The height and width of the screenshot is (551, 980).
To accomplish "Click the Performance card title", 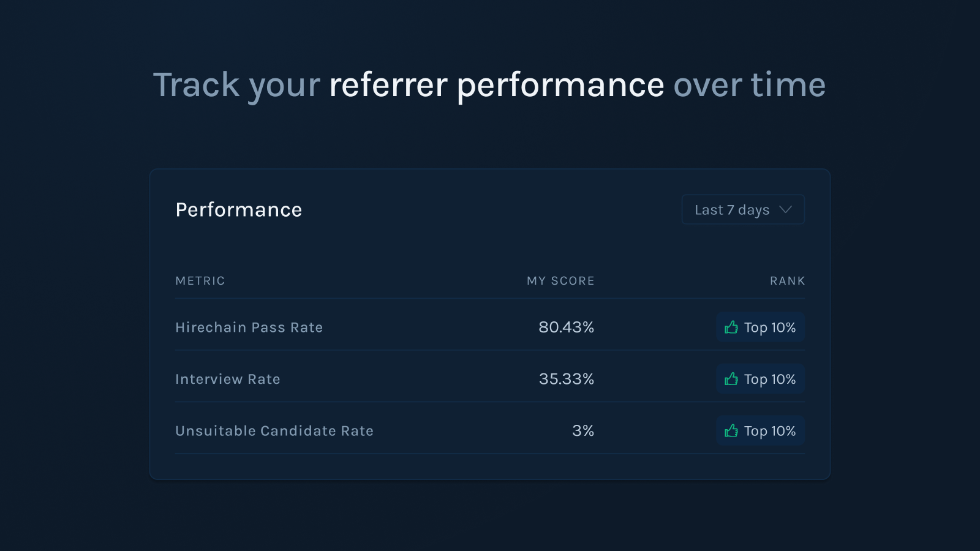I will [238, 210].
